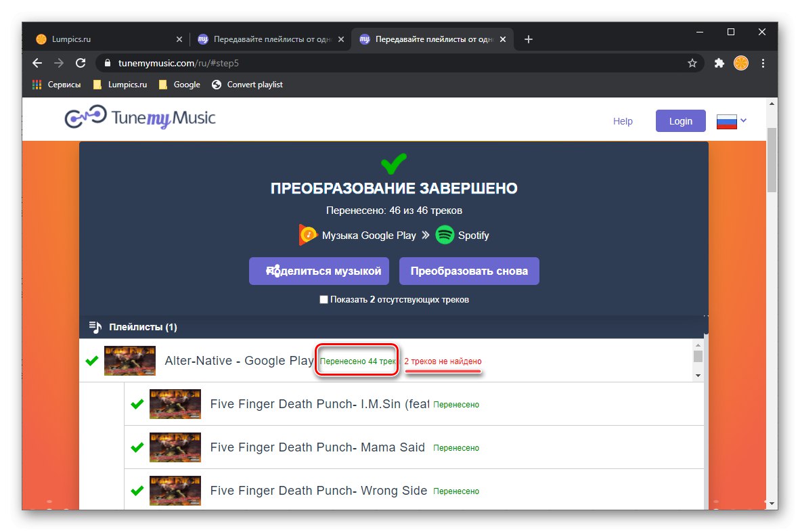Screen dimensions: 800x532
Task: Click the Преобразовать снова button
Action: pos(469,271)
